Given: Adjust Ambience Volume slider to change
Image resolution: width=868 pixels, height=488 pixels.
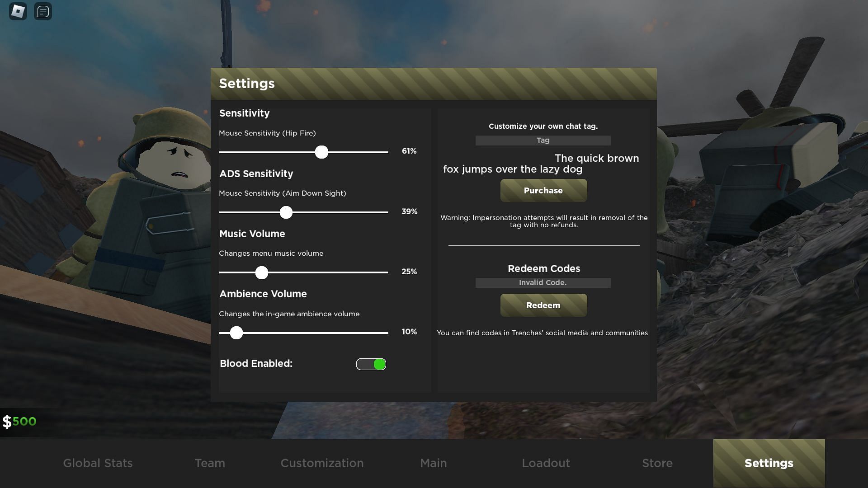Looking at the screenshot, I should (236, 333).
